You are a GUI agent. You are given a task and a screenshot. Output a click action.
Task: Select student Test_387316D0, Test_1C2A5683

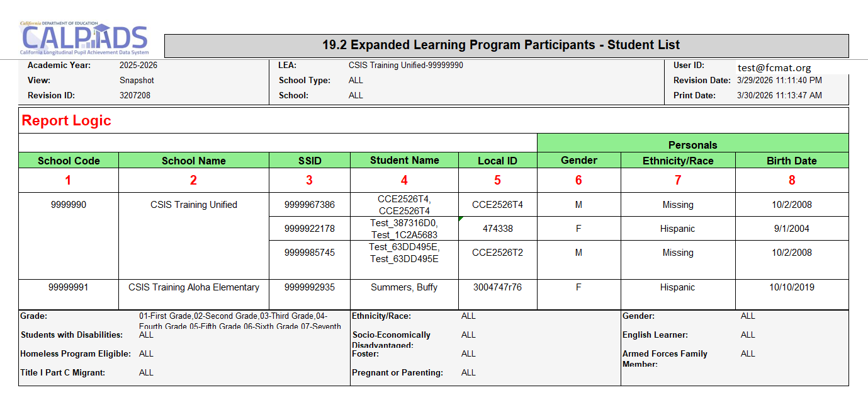(404, 229)
